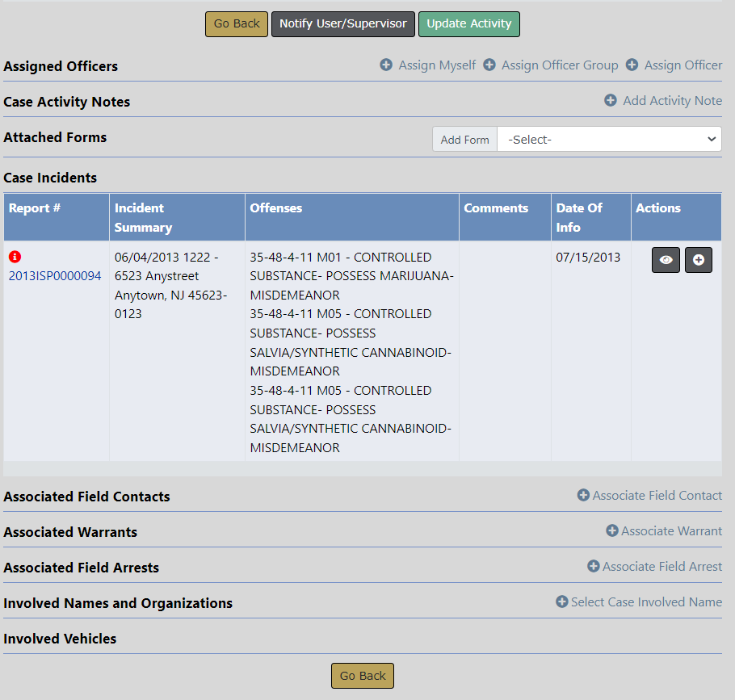Click plus icon beside Associate Field Arrest

click(593, 566)
